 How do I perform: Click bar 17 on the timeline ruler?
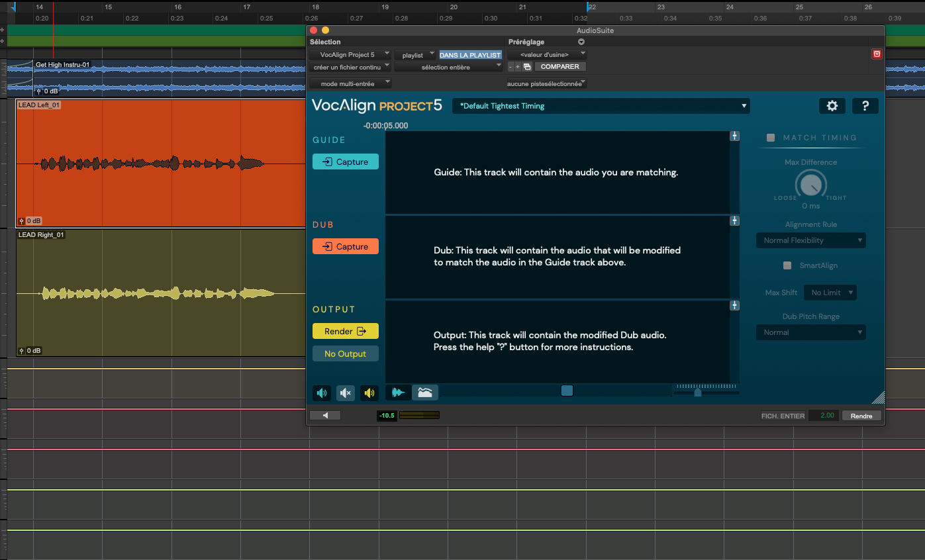click(247, 7)
